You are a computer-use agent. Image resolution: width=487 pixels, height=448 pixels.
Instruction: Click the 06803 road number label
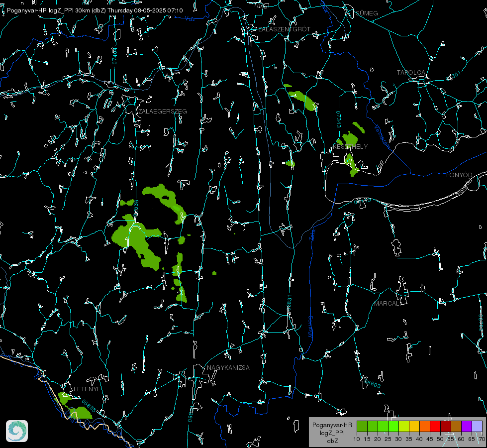373,383
